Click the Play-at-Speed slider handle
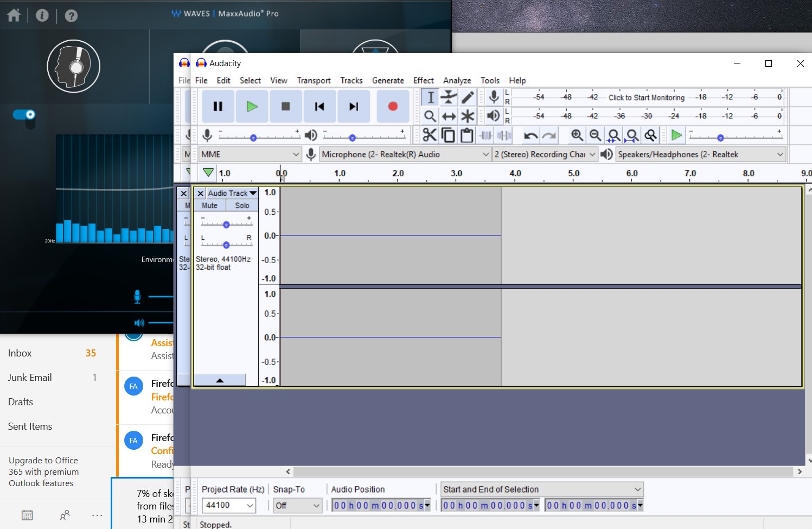Screen dimensions: 812x529 tap(720, 138)
